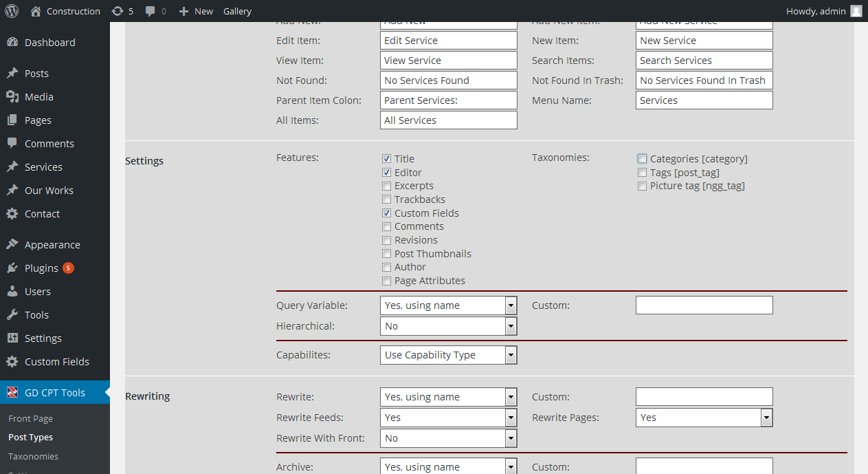The width and height of the screenshot is (868, 474).
Task: Enable the Excerpts feature checkbox
Action: click(387, 186)
